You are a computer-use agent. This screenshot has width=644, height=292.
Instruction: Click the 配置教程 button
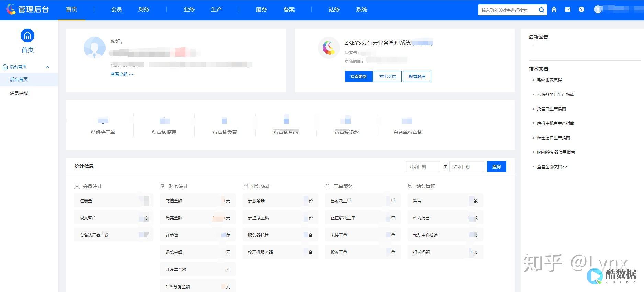[x=417, y=76]
